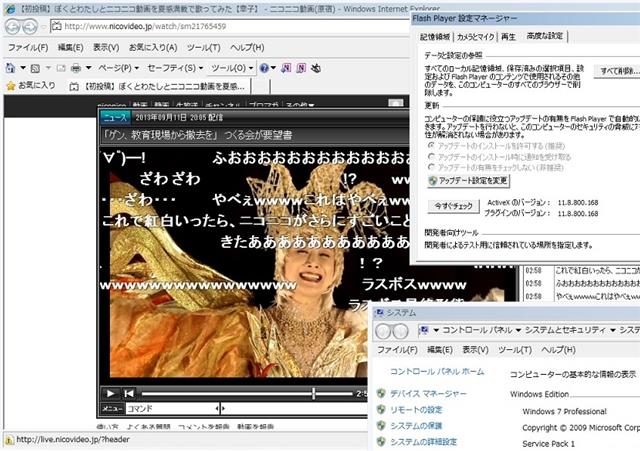Viewport: 640px width, 451px height.
Task: Click the System window title icon
Action: (379, 313)
